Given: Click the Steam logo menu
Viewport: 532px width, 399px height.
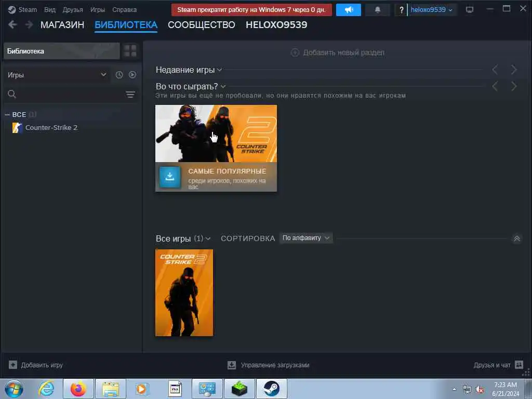Looking at the screenshot, I should click(x=22, y=9).
